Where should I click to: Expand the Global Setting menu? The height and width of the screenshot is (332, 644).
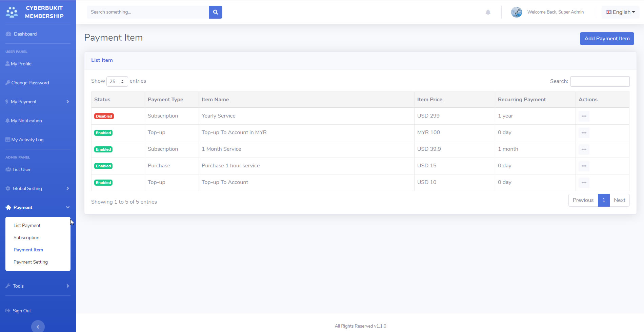point(37,188)
